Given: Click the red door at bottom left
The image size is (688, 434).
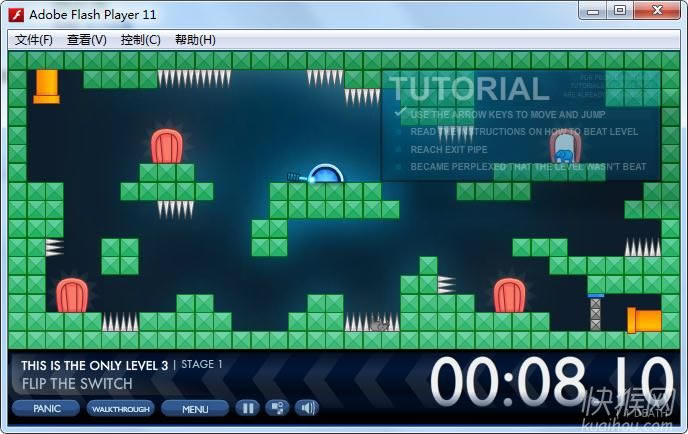Looking at the screenshot, I should (72, 295).
